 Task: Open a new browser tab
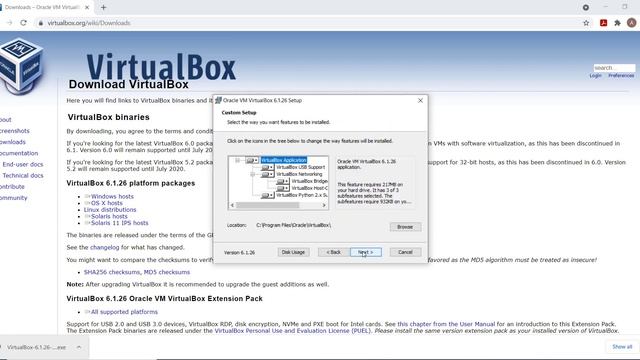pyautogui.click(x=103, y=7)
